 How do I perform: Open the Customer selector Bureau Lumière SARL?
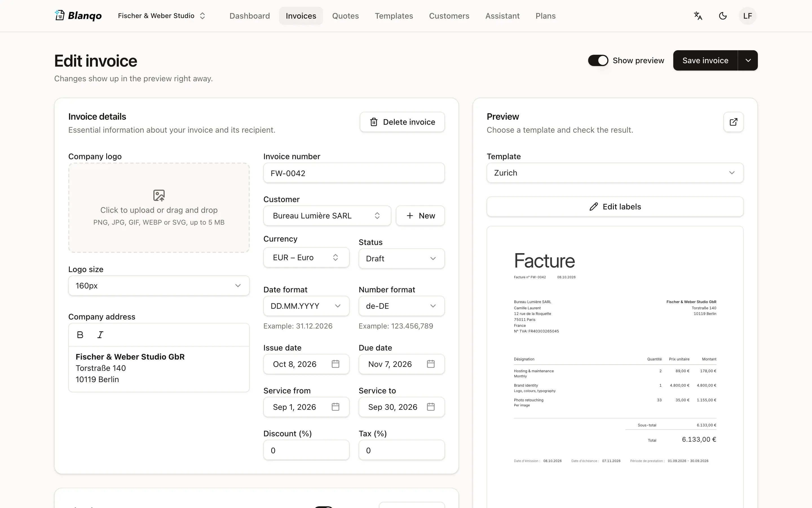click(x=327, y=216)
